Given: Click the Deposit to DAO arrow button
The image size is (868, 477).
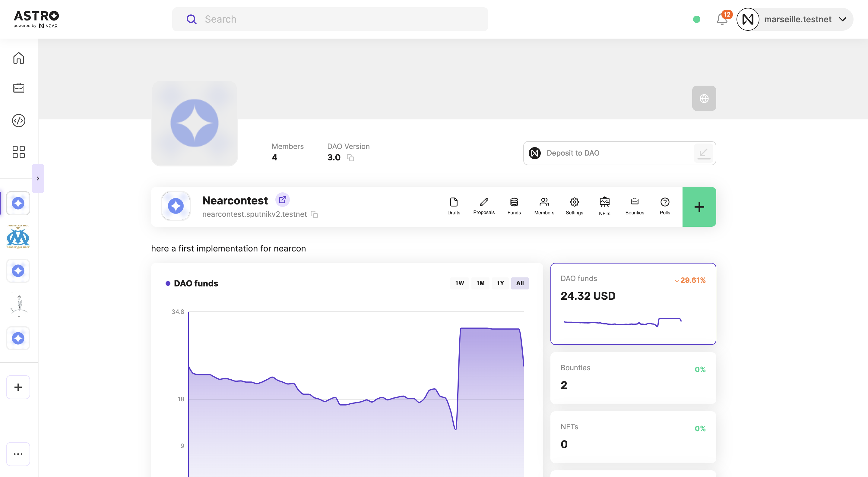Looking at the screenshot, I should click(703, 153).
